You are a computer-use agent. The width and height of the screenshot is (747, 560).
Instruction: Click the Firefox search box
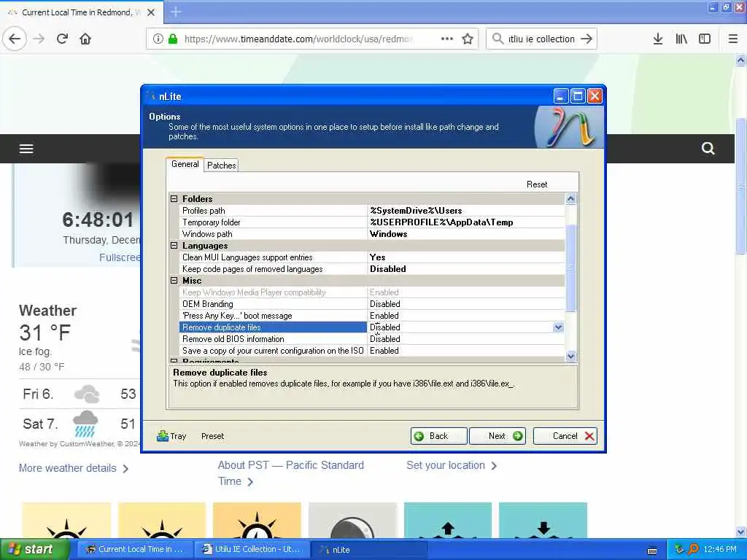click(541, 39)
